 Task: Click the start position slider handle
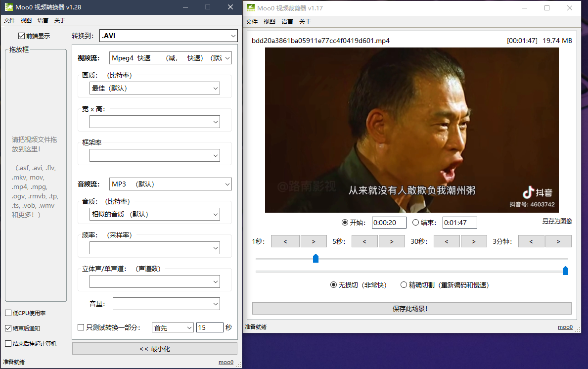pos(316,258)
